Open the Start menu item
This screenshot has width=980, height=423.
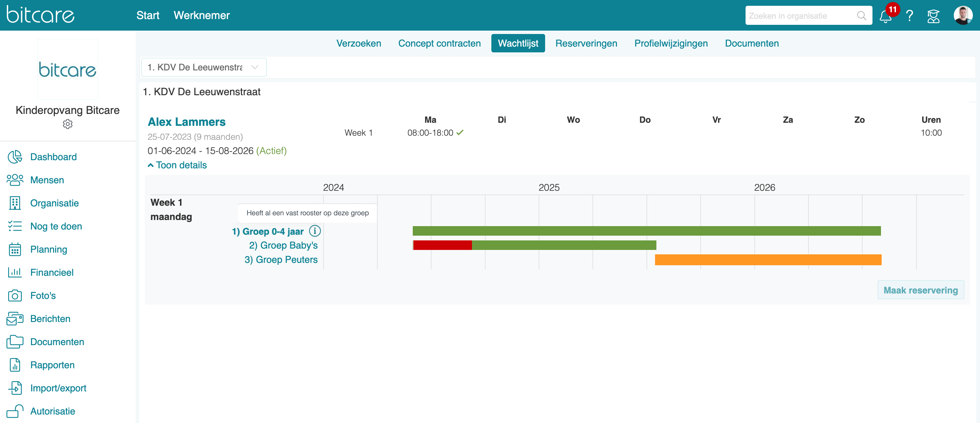point(148,15)
